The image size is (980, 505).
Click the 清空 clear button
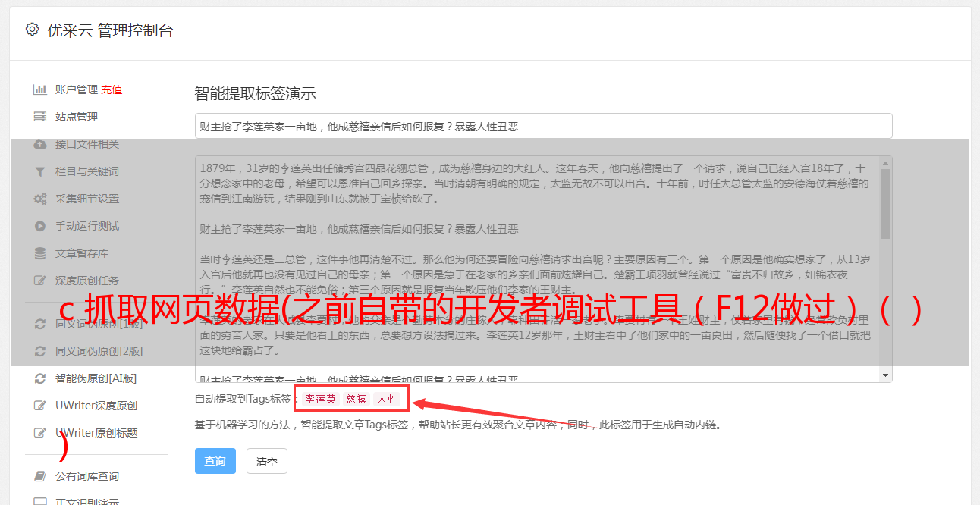point(267,461)
